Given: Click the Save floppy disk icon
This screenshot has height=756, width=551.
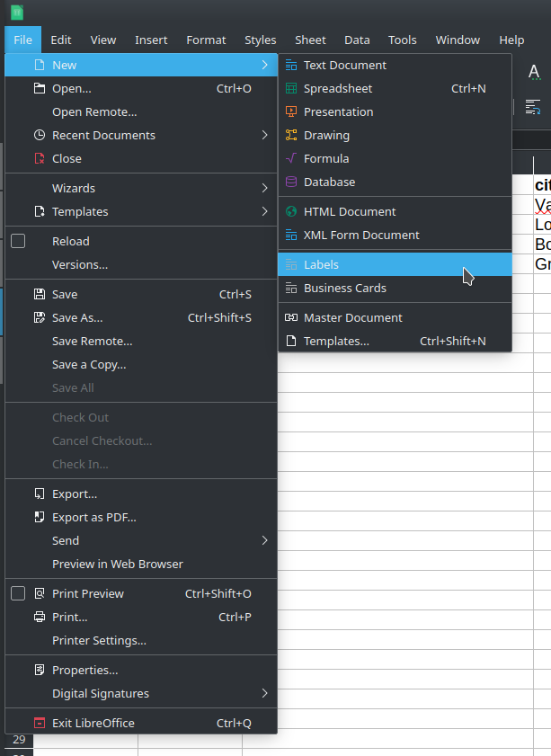Looking at the screenshot, I should (40, 294).
